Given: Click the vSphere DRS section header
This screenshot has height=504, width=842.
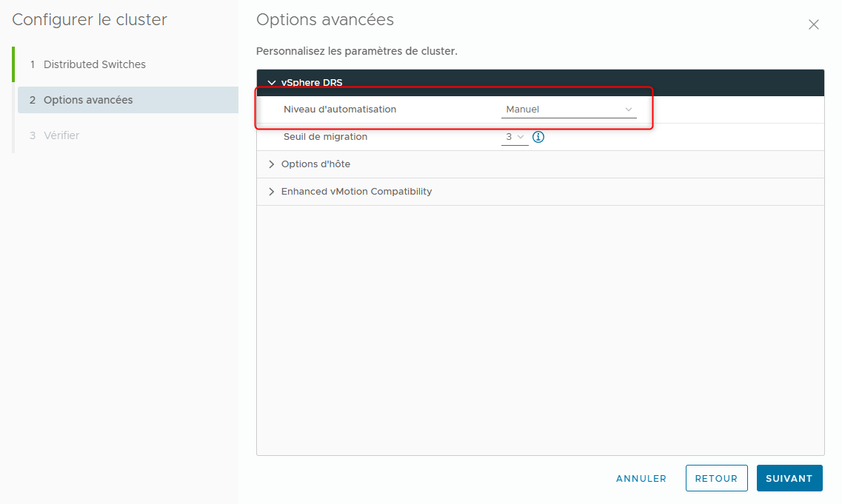Looking at the screenshot, I should tap(311, 83).
